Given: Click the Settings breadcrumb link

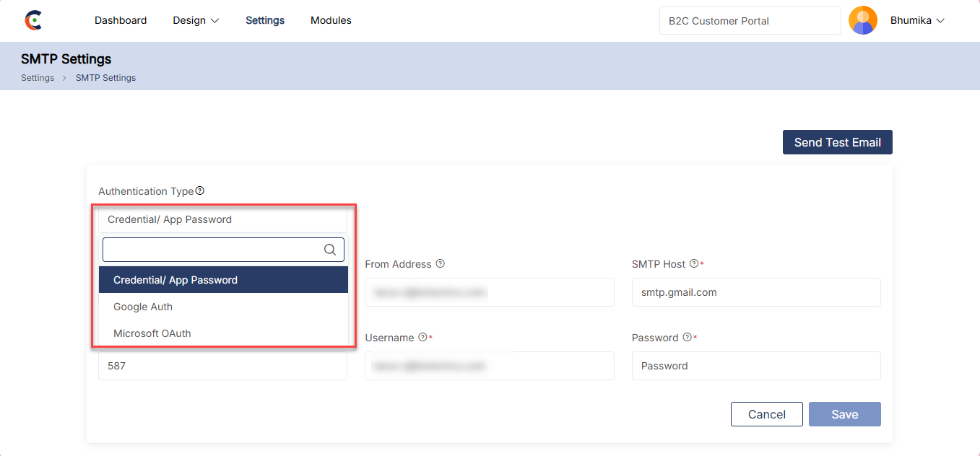Looking at the screenshot, I should point(38,78).
